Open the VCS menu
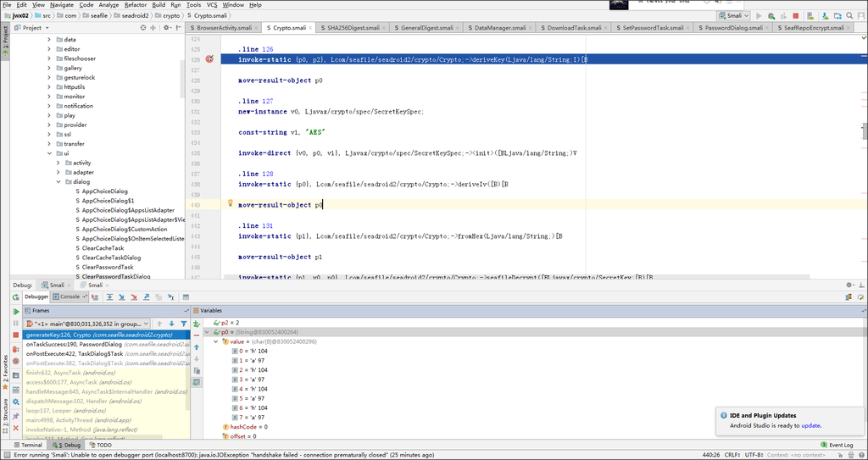 (211, 4)
